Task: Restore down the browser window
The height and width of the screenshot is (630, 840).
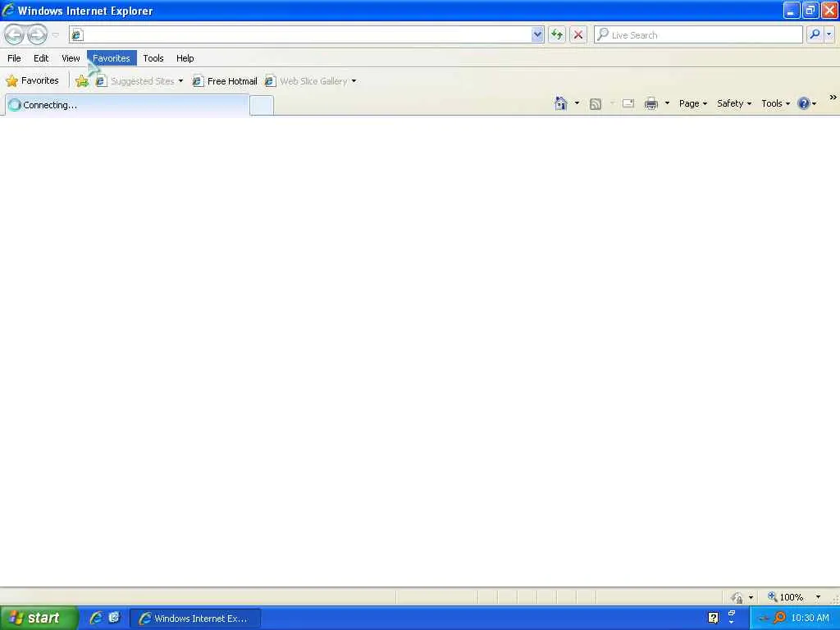Action: click(x=810, y=10)
